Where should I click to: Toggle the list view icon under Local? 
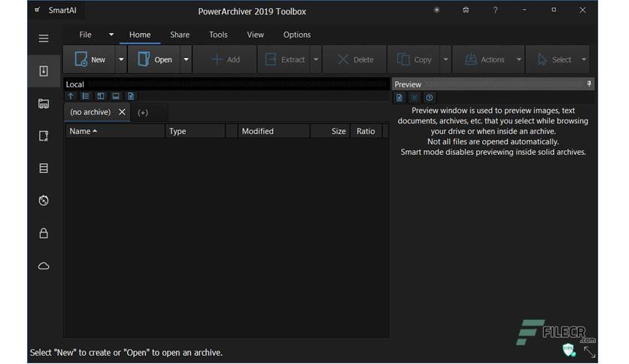[x=86, y=96]
